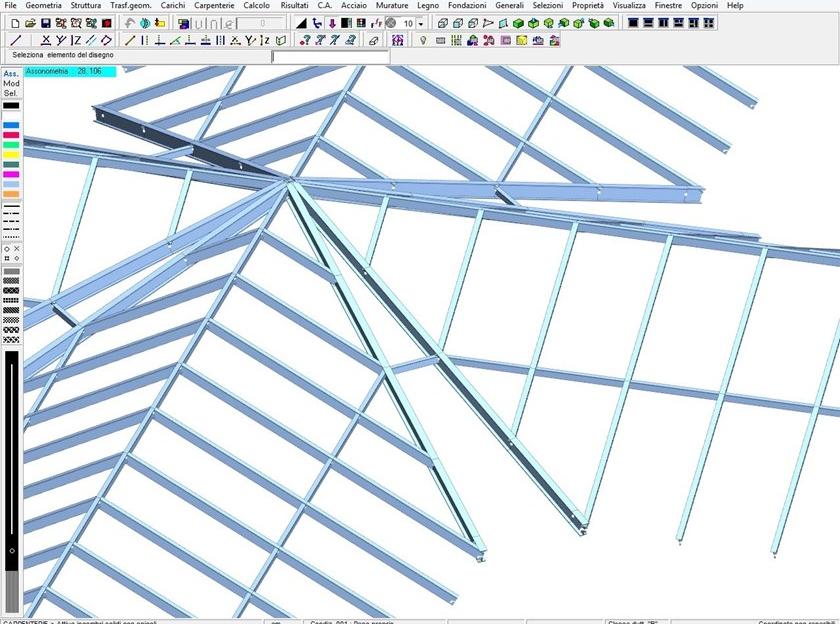The height and width of the screenshot is (624, 840).
Task: Click the Save floppy disk icon
Action: pos(45,23)
